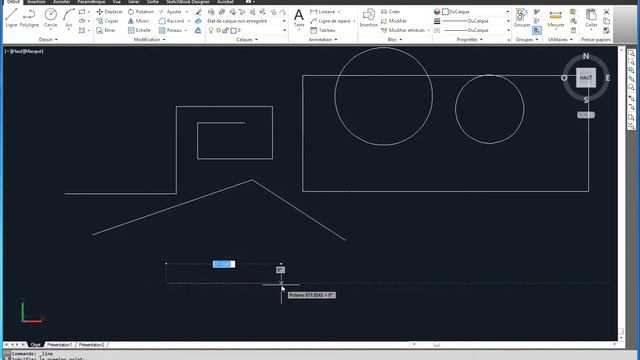
Task: Switch to the Présentation1 layout tab
Action: click(x=60, y=345)
